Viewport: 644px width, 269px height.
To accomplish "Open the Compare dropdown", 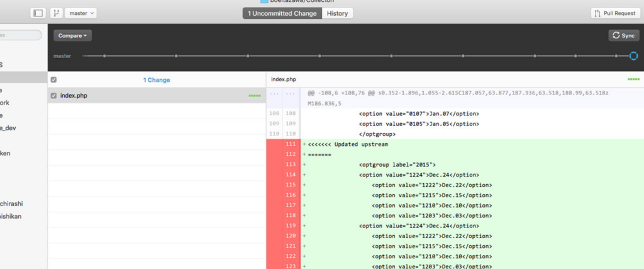I will click(x=72, y=36).
